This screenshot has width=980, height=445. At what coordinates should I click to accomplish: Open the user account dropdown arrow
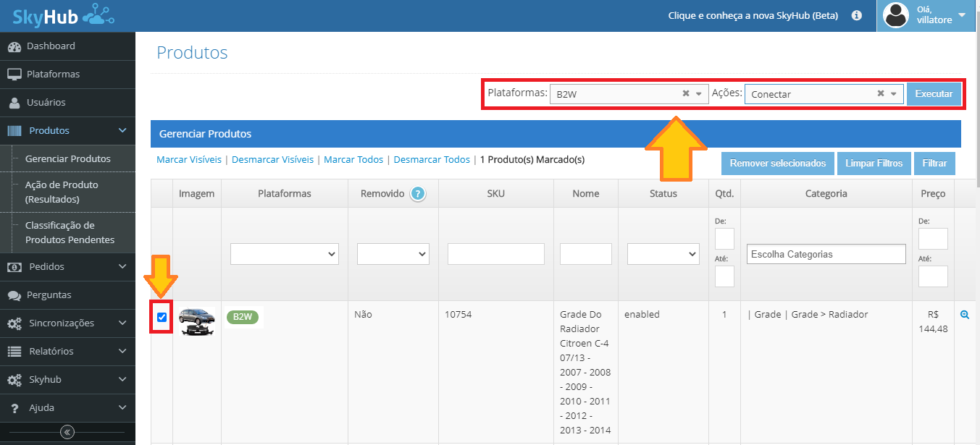pyautogui.click(x=962, y=14)
